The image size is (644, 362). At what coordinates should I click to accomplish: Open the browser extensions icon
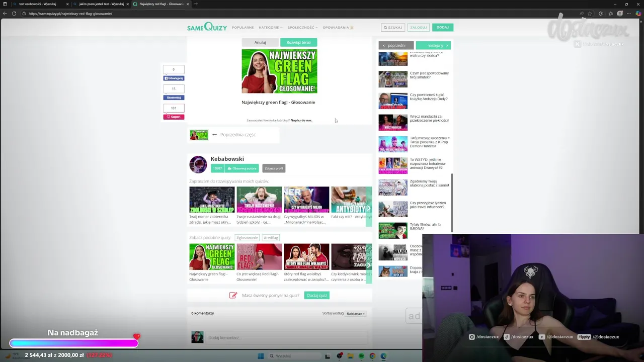[600, 14]
